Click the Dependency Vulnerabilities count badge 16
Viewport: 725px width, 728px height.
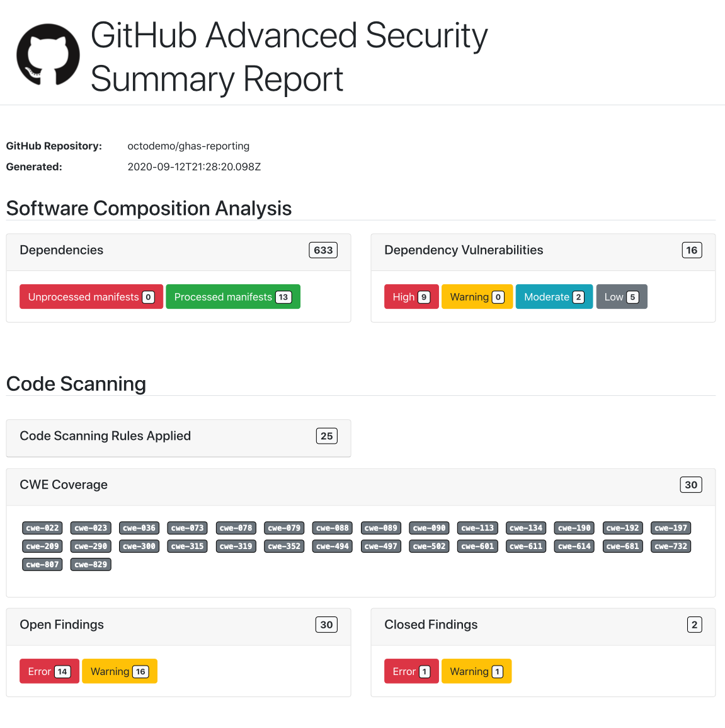[x=692, y=250]
